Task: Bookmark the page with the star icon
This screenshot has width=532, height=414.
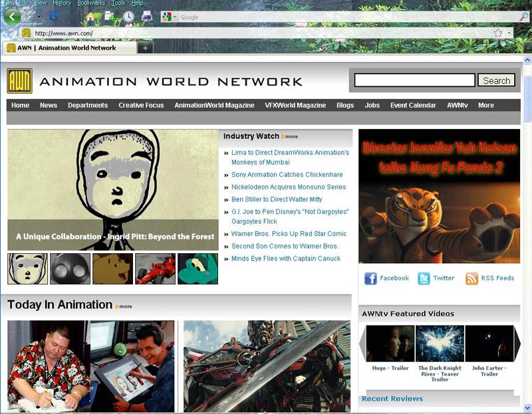Action: 498,33
